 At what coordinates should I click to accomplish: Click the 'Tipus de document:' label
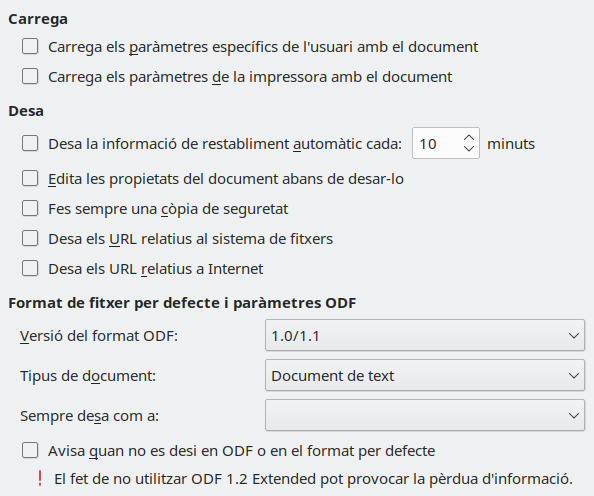click(x=88, y=376)
